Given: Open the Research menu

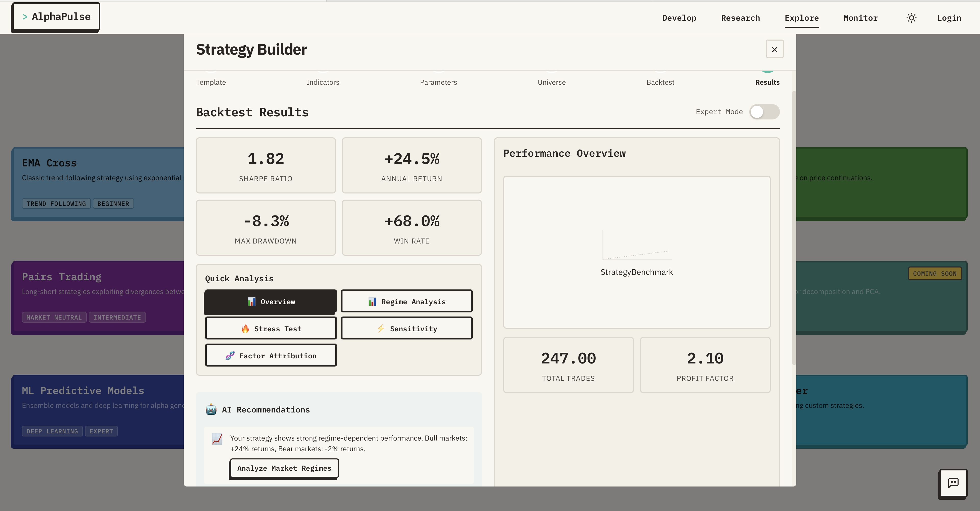Looking at the screenshot, I should (x=740, y=18).
